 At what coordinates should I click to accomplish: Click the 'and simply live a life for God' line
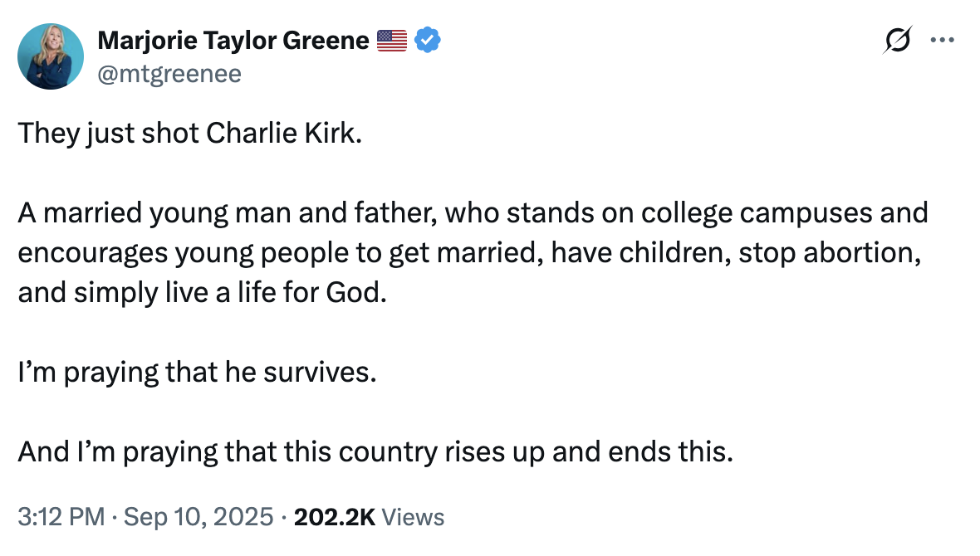click(x=203, y=293)
